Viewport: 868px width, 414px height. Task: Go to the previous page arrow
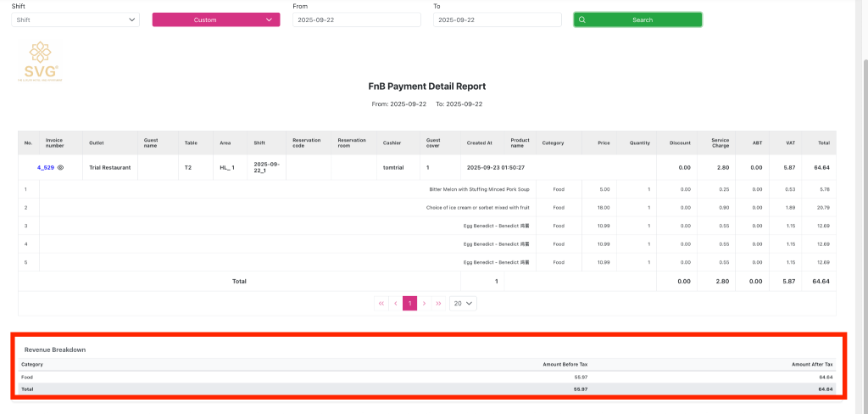pos(395,303)
